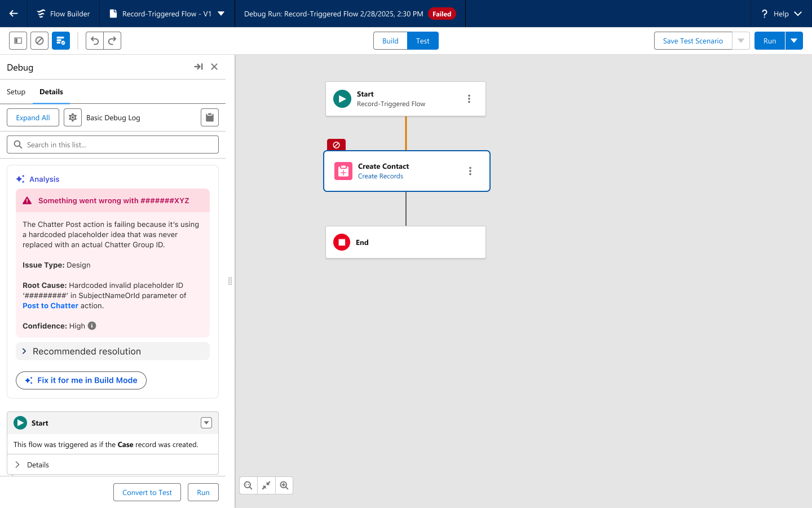
Task: Click the Failed status badge
Action: [x=442, y=14]
